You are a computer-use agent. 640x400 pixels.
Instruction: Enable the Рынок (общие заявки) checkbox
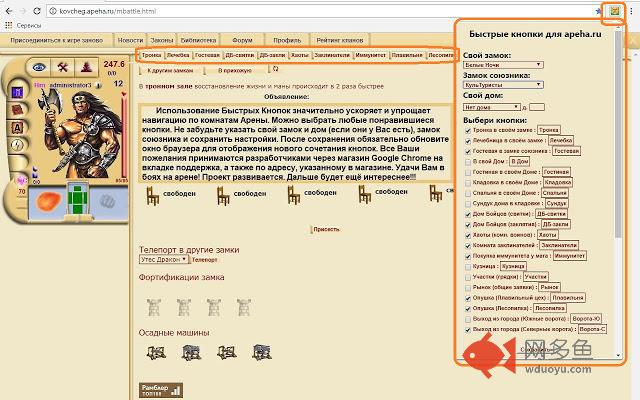(x=468, y=288)
